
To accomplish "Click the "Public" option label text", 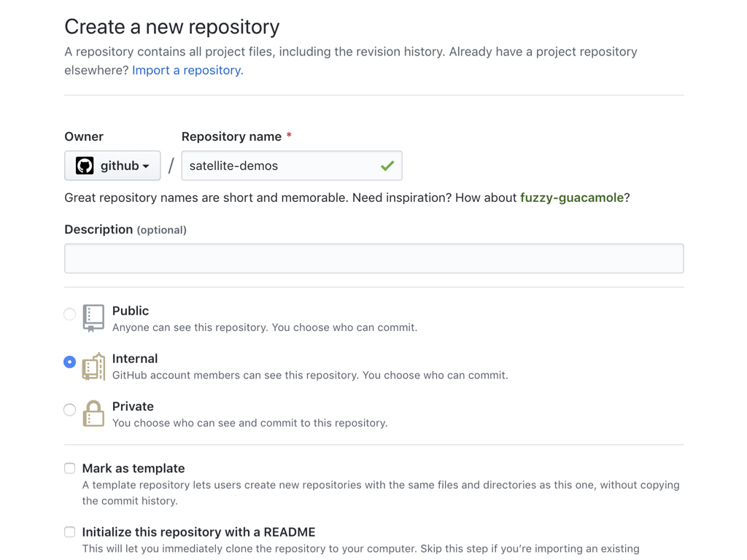I will 131,311.
